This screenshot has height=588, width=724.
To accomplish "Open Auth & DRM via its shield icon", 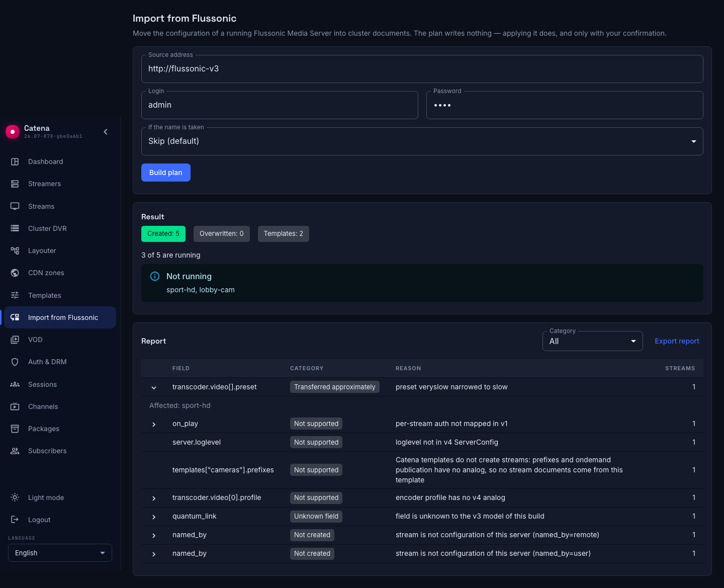I will tap(15, 362).
